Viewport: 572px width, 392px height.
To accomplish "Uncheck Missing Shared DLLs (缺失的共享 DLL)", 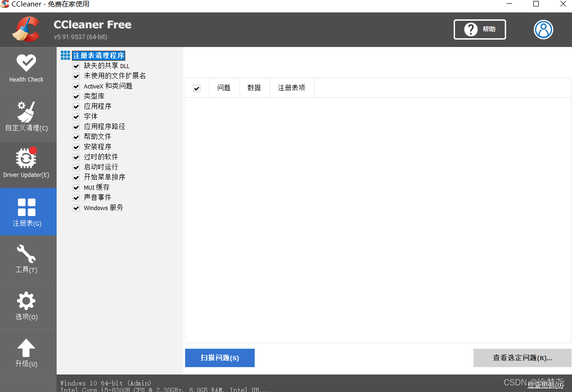I will point(76,66).
